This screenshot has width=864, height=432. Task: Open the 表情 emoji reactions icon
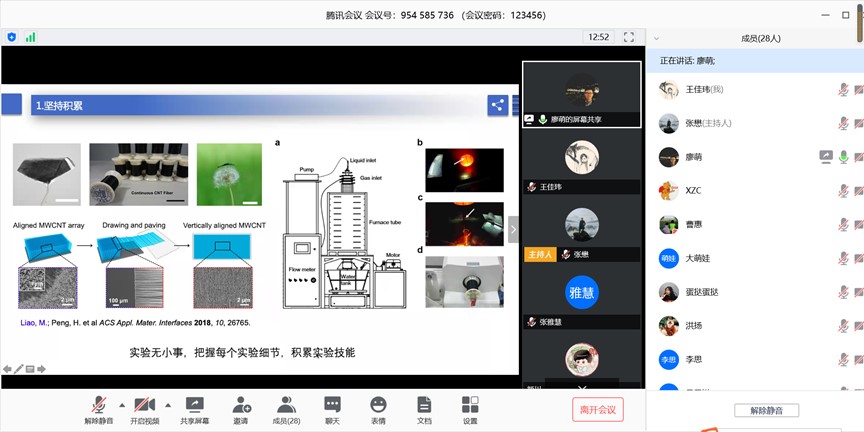(378, 405)
